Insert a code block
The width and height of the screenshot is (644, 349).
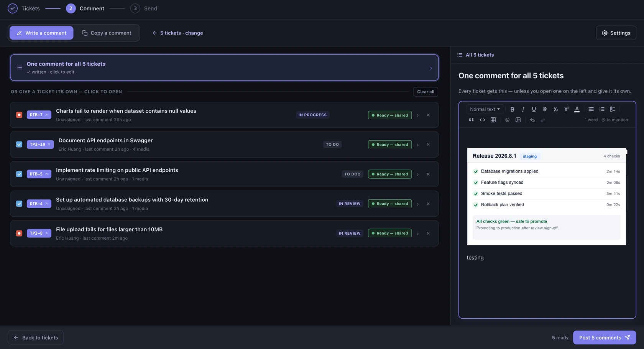click(482, 120)
